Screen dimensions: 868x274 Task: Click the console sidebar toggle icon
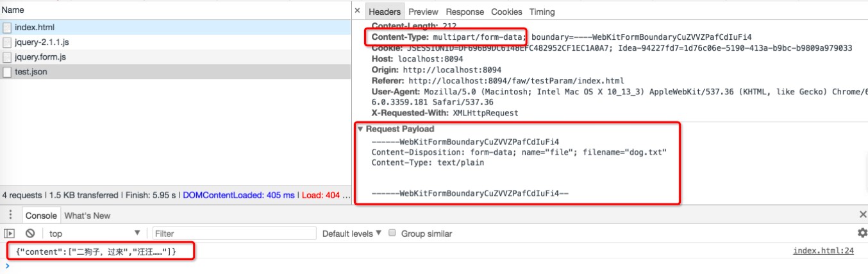(x=10, y=234)
